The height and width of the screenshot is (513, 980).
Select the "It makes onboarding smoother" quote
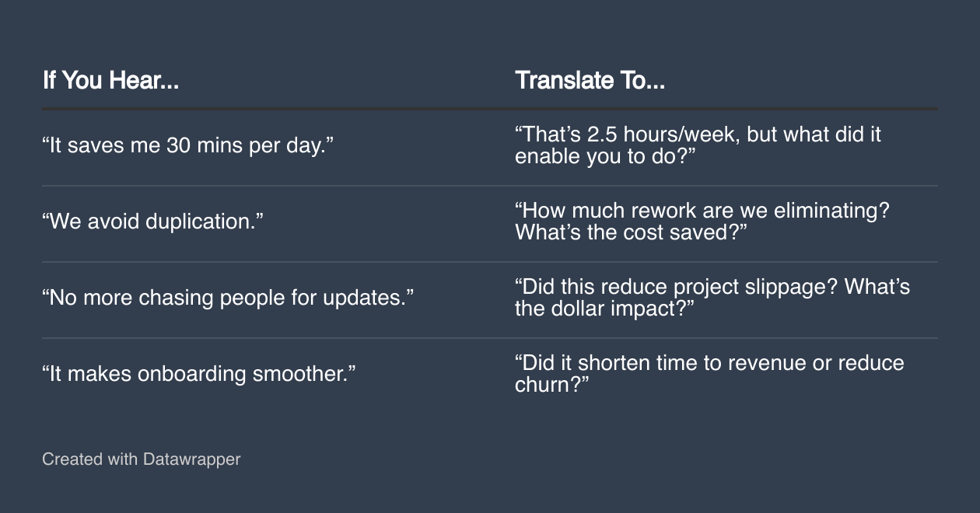point(198,374)
